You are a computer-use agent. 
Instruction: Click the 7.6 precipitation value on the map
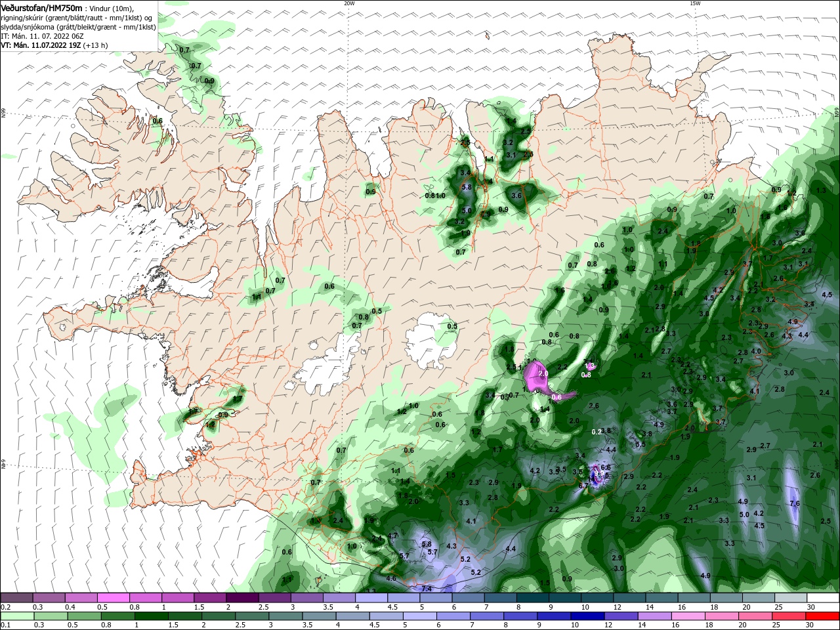[795, 504]
